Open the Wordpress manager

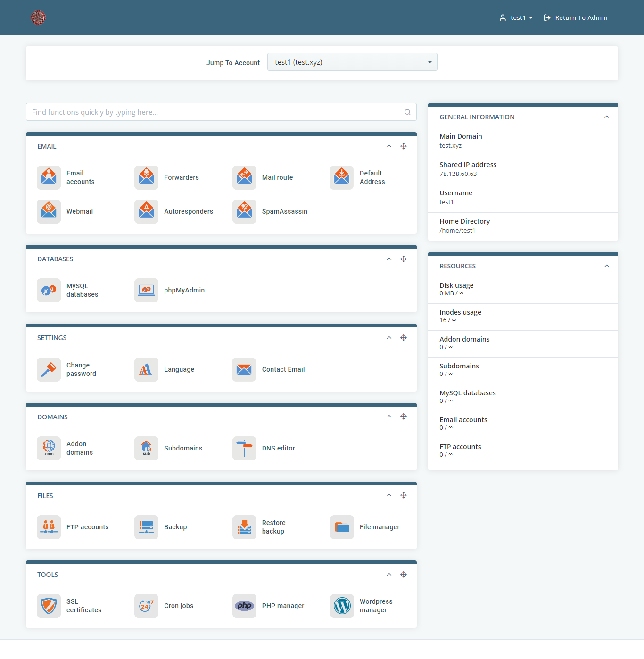pyautogui.click(x=342, y=606)
